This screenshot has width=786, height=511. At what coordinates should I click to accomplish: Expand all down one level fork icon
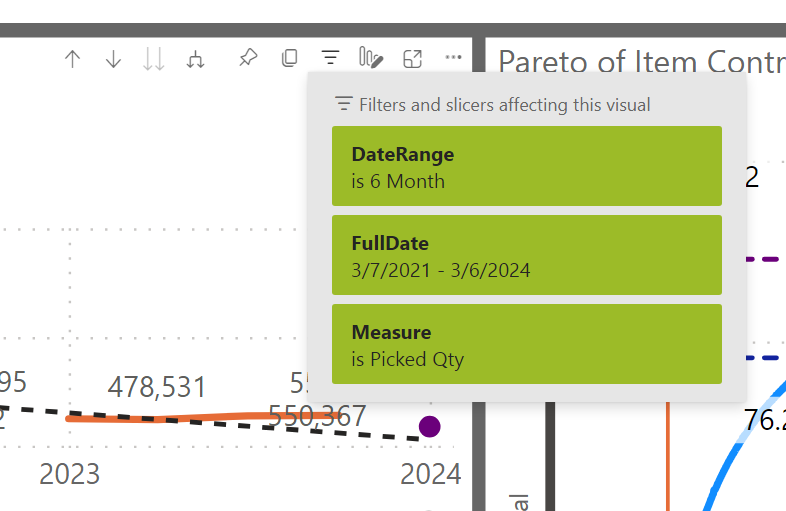(195, 59)
